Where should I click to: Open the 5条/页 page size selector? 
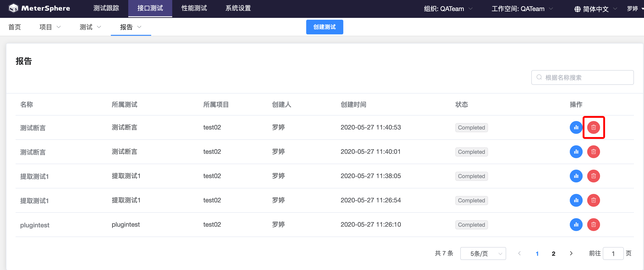(483, 253)
